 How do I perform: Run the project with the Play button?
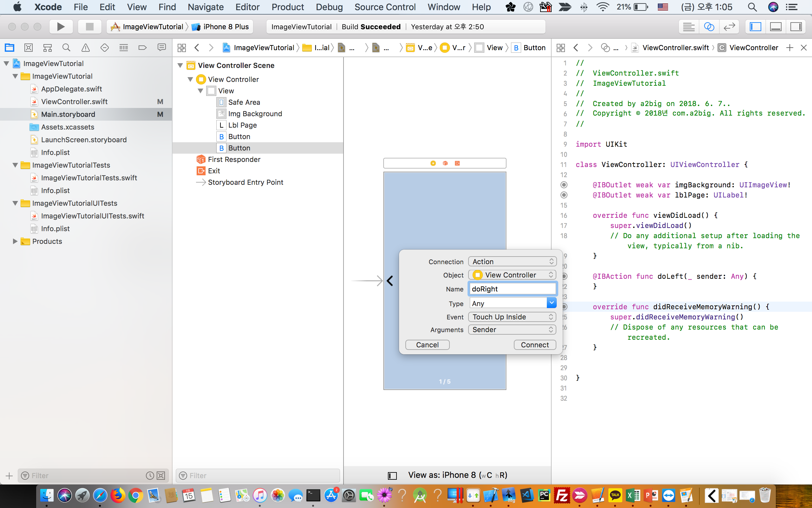[61, 27]
